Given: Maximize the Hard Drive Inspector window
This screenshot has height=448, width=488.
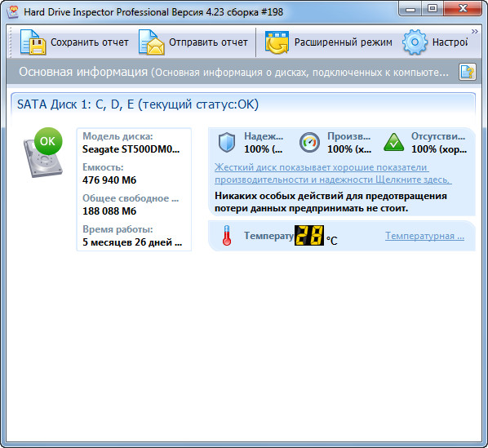Looking at the screenshot, I should (433, 9).
